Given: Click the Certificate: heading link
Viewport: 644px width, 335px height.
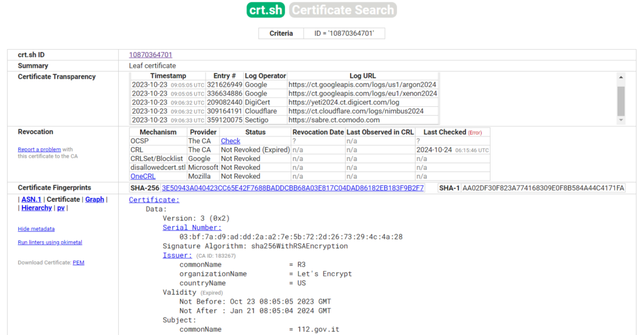Looking at the screenshot, I should (x=154, y=200).
